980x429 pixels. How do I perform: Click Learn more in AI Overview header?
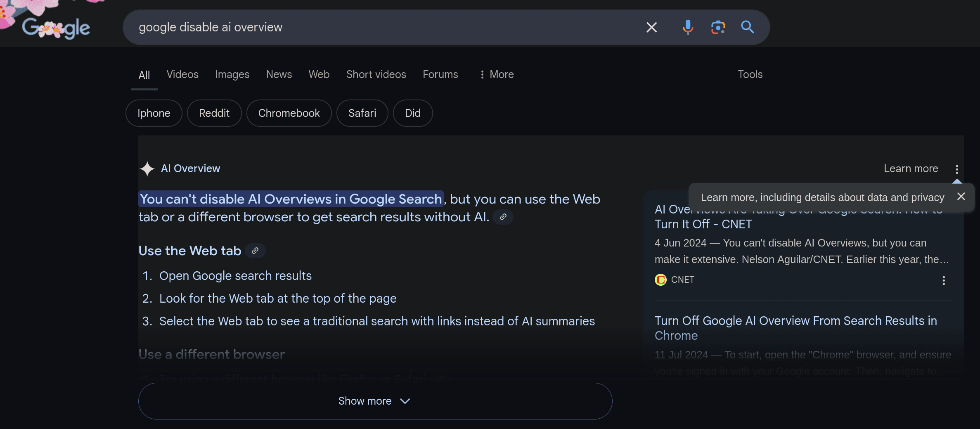click(911, 168)
